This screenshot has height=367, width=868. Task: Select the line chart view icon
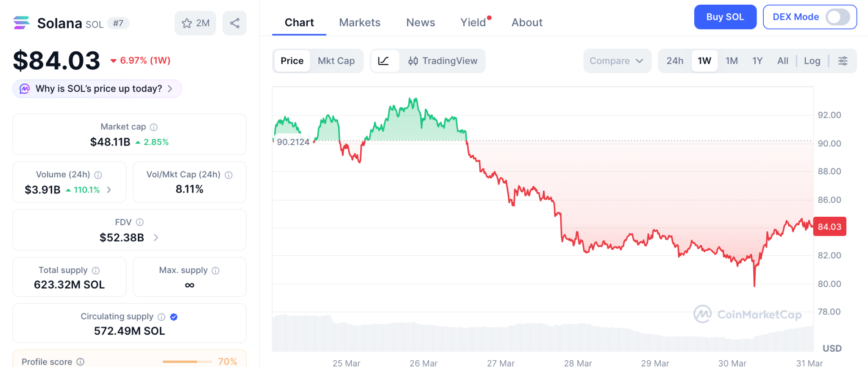(x=384, y=61)
